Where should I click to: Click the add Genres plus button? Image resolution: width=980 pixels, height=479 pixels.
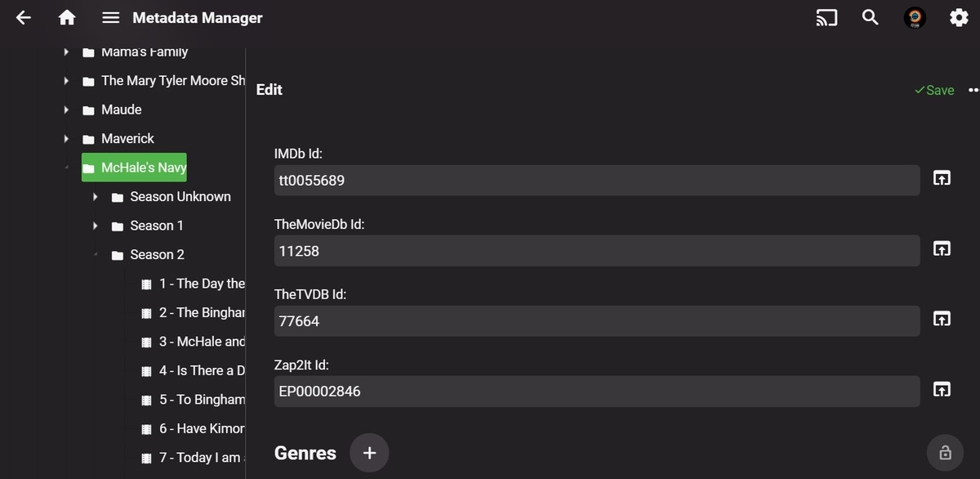pos(369,452)
